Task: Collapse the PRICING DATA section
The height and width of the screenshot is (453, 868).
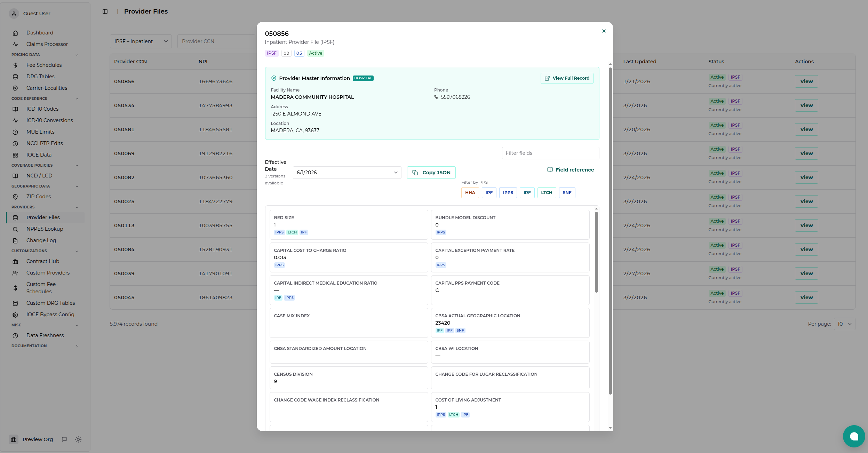Action: [45, 55]
